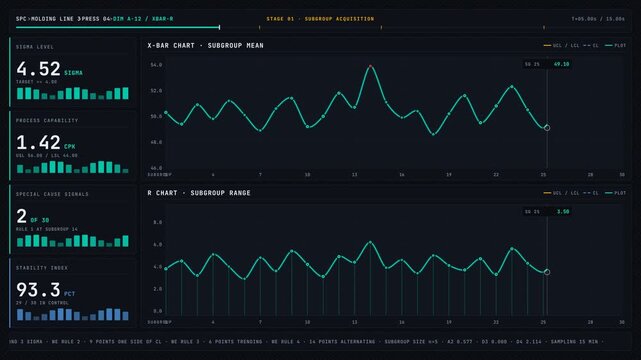
Task: Click the blue stability index sparkline bars
Action: click(x=73, y=314)
